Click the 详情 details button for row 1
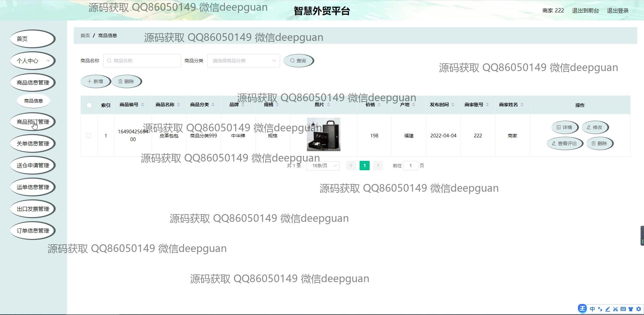 coord(565,127)
